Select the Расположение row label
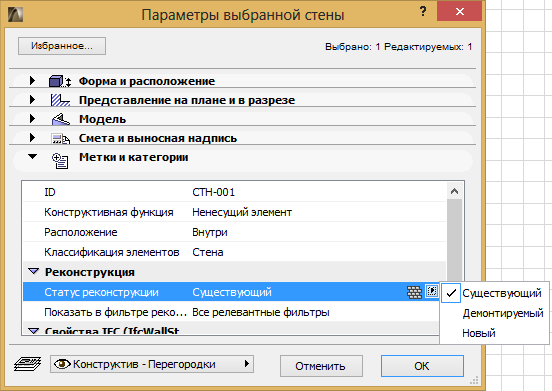 tap(81, 232)
